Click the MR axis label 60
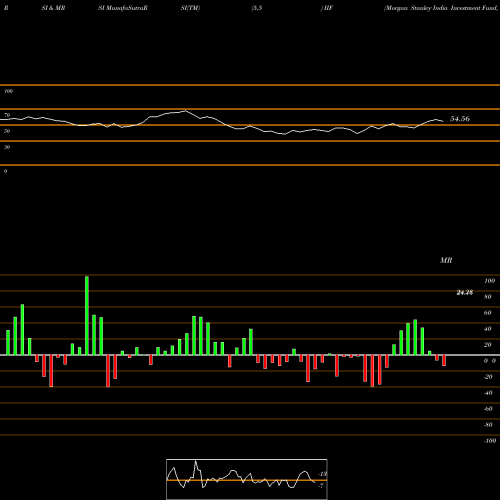This screenshot has height=500, width=500. tap(488, 313)
